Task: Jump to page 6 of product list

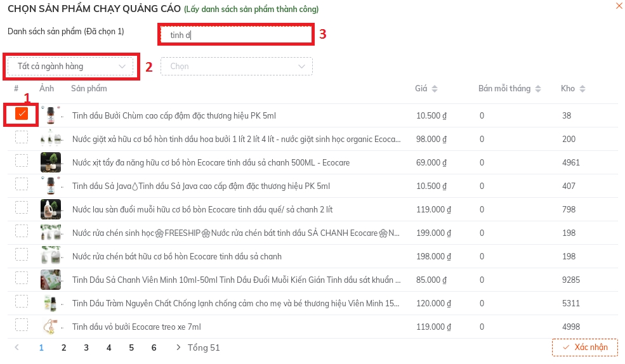Action: click(154, 348)
